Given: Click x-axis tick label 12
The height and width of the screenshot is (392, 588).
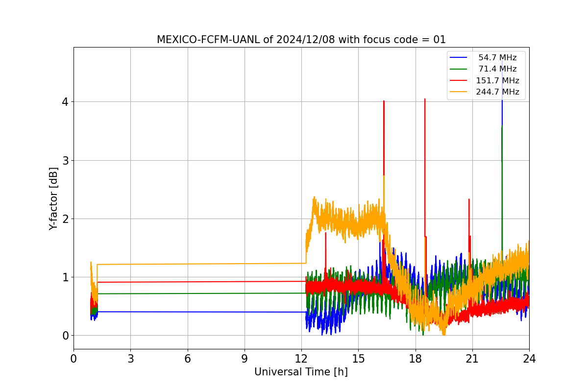Looking at the screenshot, I should tap(301, 359).
